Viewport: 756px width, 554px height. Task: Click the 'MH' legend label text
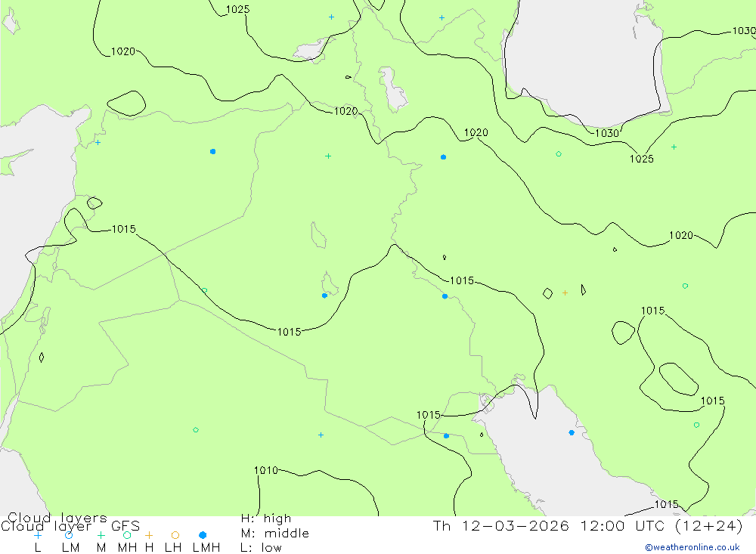tap(127, 548)
